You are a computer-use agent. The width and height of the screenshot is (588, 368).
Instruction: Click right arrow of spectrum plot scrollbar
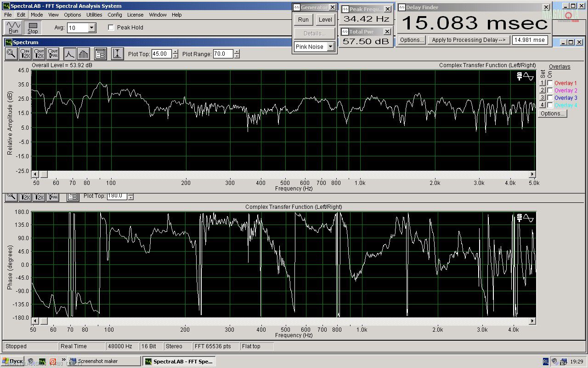(x=532, y=174)
